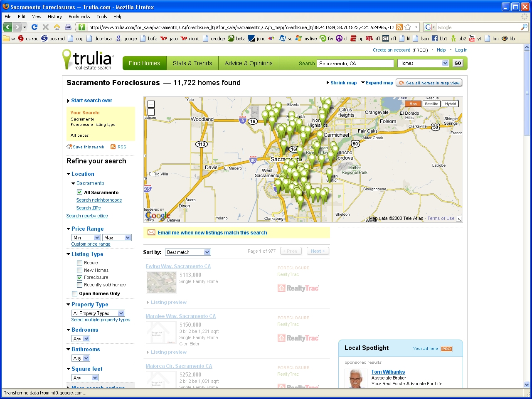Open the All Property Types dropdown
This screenshot has height=399, width=532.
click(x=98, y=313)
